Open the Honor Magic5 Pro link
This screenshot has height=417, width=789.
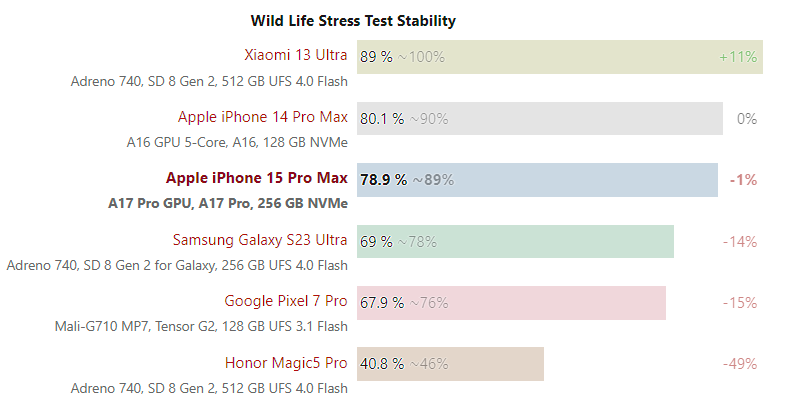286,363
